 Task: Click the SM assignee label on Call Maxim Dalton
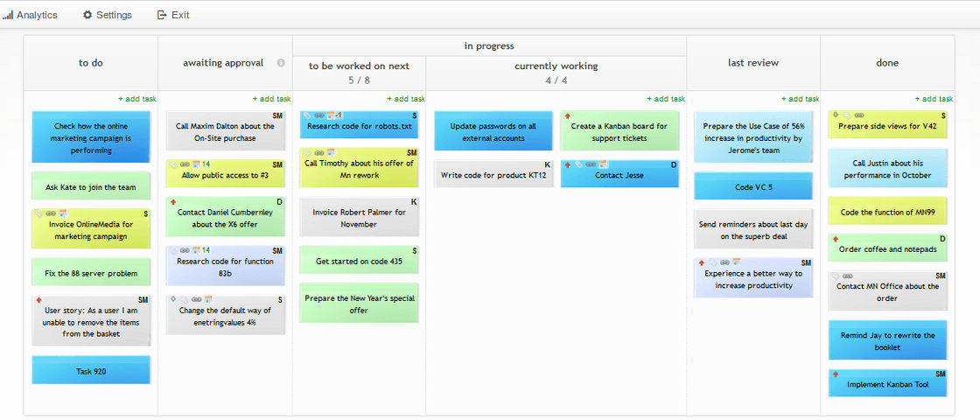(x=277, y=115)
